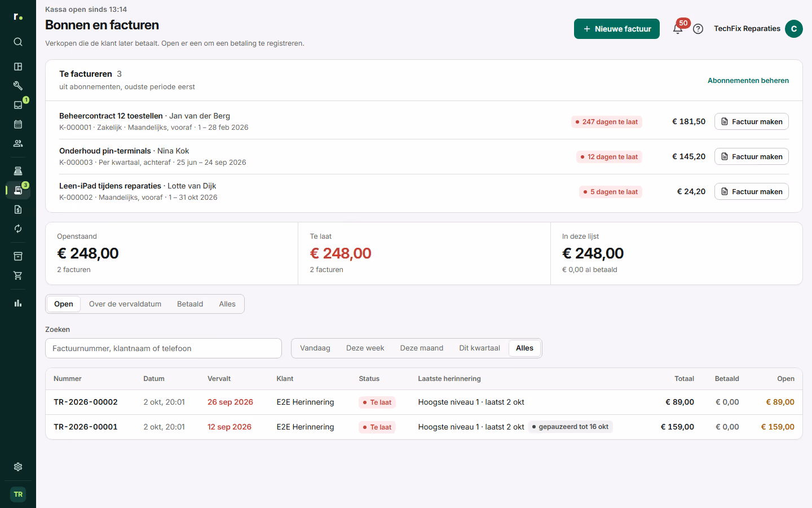Open the help question mark icon
Screen dimensions: 812x508
click(698, 29)
